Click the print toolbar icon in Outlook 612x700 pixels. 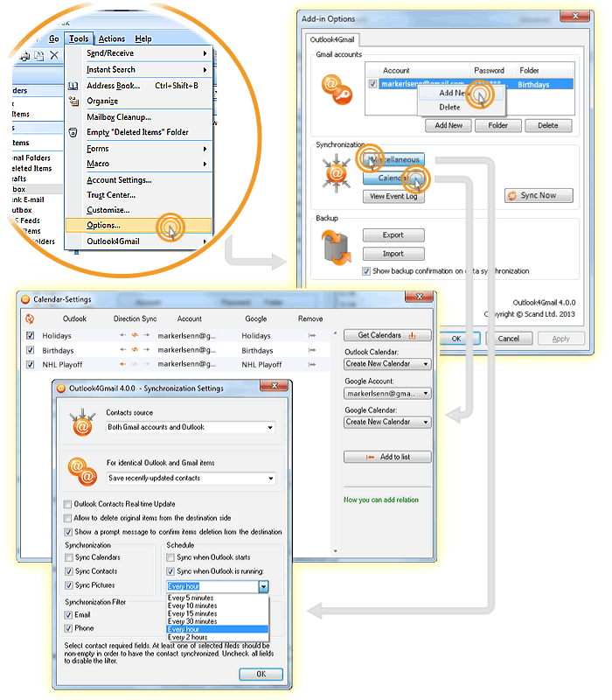[25, 56]
